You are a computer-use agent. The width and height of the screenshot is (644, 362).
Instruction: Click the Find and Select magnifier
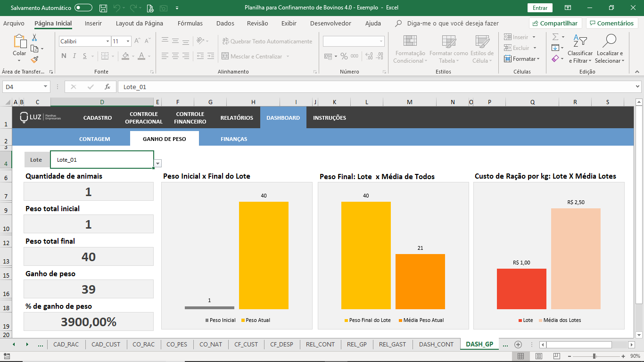click(x=609, y=41)
